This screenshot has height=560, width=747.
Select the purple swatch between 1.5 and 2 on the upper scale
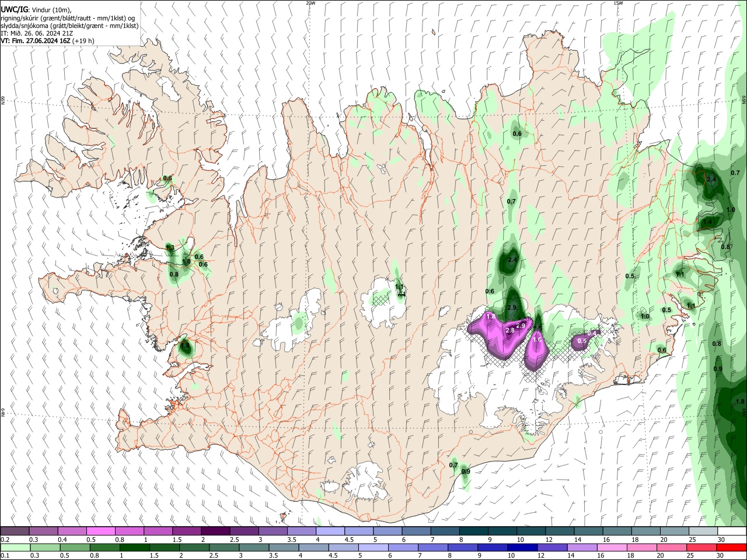[x=187, y=531]
